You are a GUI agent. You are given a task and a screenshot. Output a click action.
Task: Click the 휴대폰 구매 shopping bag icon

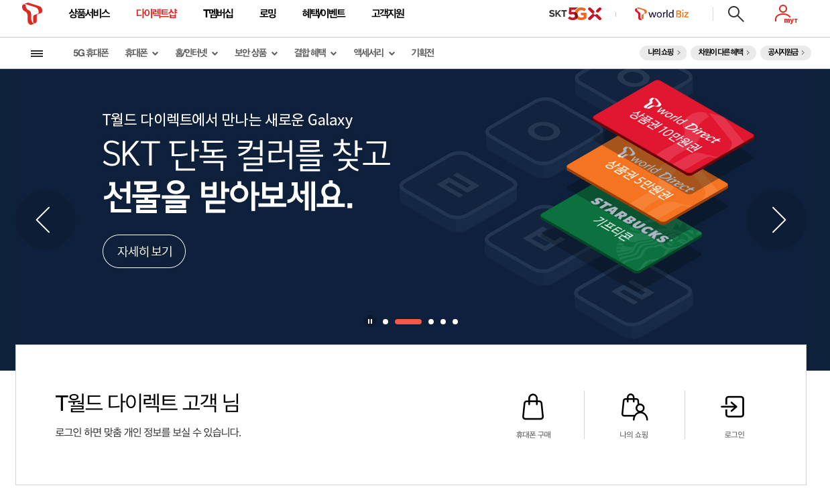point(533,407)
